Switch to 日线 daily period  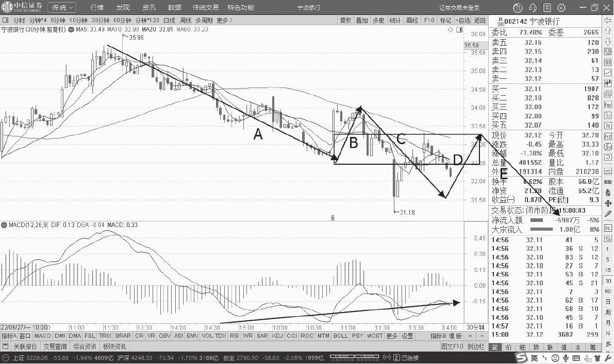[x=169, y=20]
